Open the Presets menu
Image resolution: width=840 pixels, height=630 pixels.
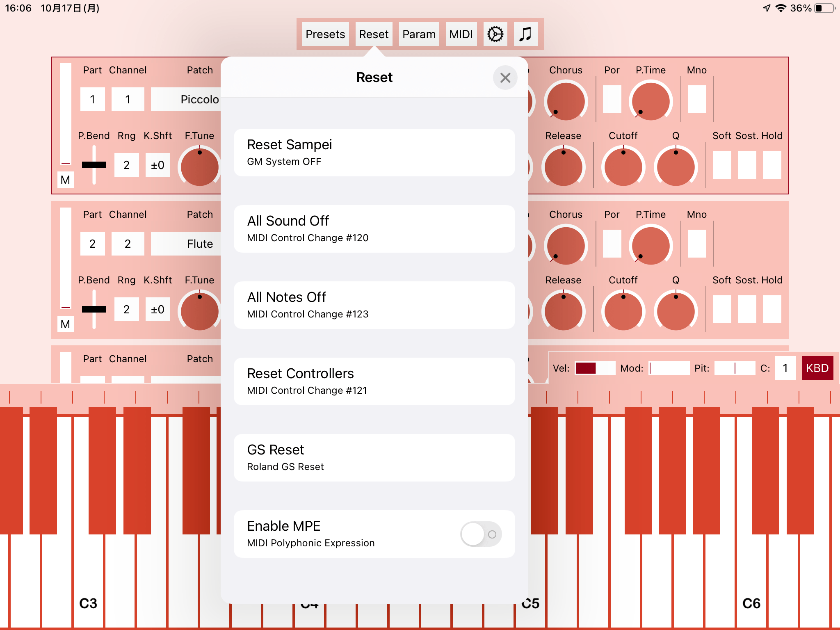point(325,34)
